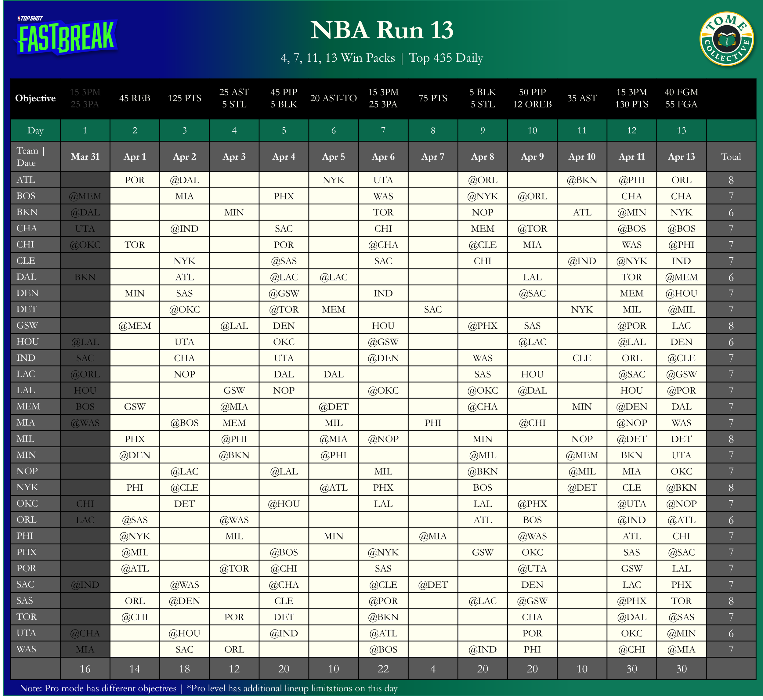The image size is (763, 700).
Task: Click the Top 435 Daily subtitle
Action: click(x=446, y=58)
